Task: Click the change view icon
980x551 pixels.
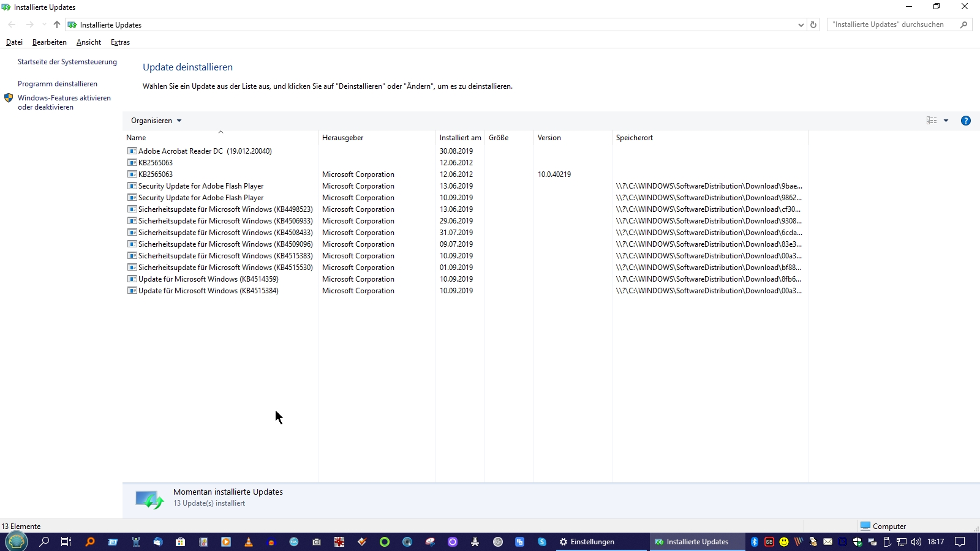Action: 932,121
